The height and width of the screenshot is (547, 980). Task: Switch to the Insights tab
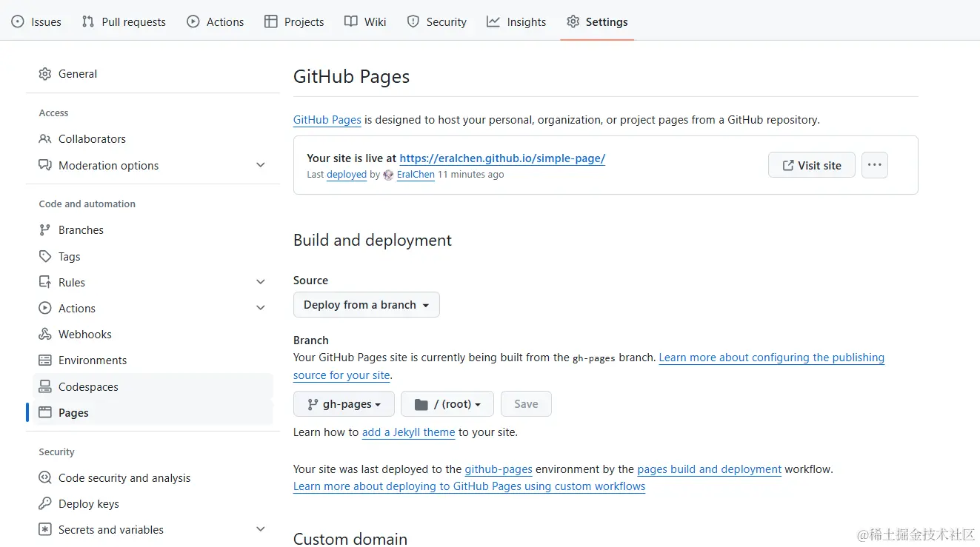(x=516, y=21)
